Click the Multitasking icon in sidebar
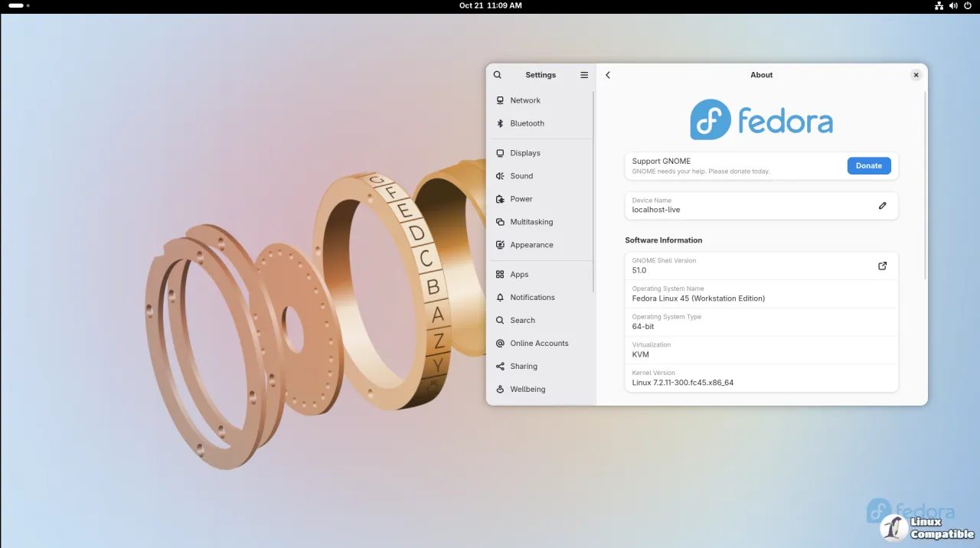Screen dimensions: 980x548 [500, 222]
